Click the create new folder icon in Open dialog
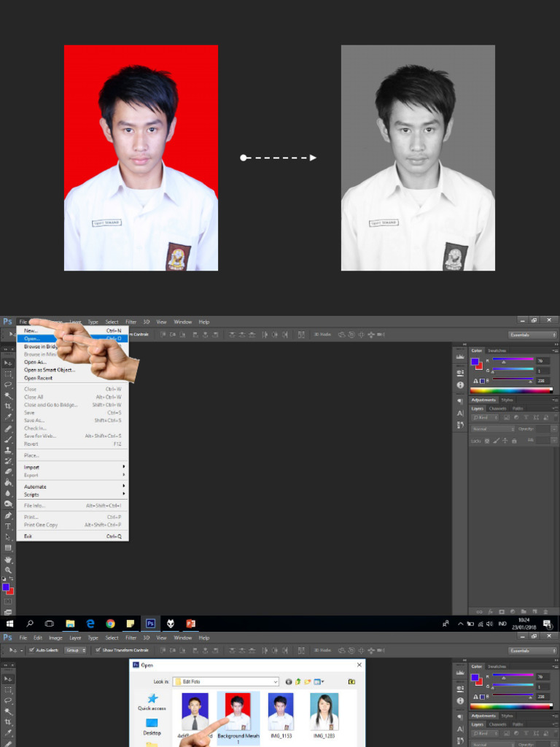The height and width of the screenshot is (747, 560). click(x=308, y=682)
